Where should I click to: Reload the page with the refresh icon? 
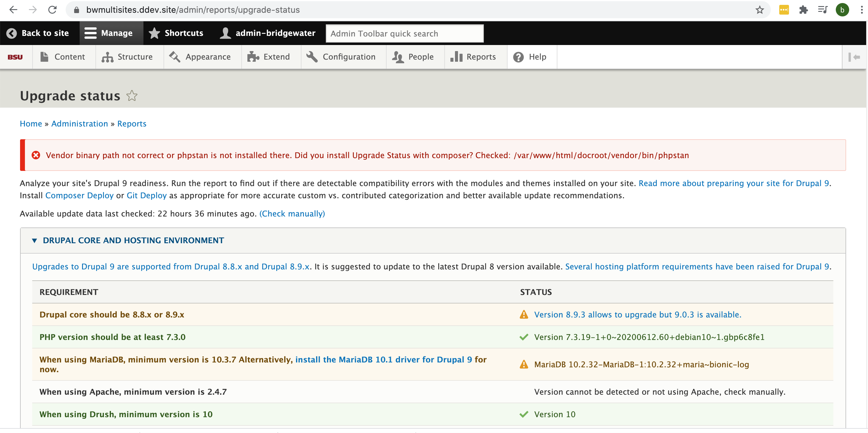click(x=53, y=10)
